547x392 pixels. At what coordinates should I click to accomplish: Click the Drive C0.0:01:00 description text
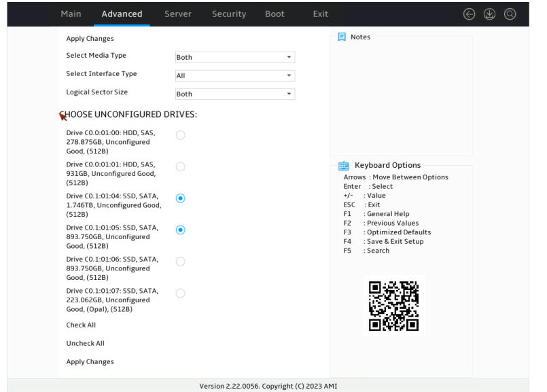[x=111, y=142]
